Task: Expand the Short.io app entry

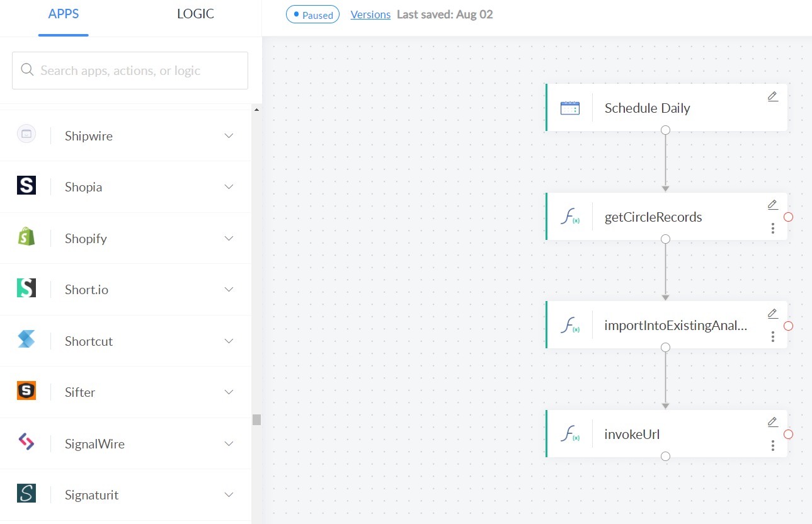Action: 229,289
